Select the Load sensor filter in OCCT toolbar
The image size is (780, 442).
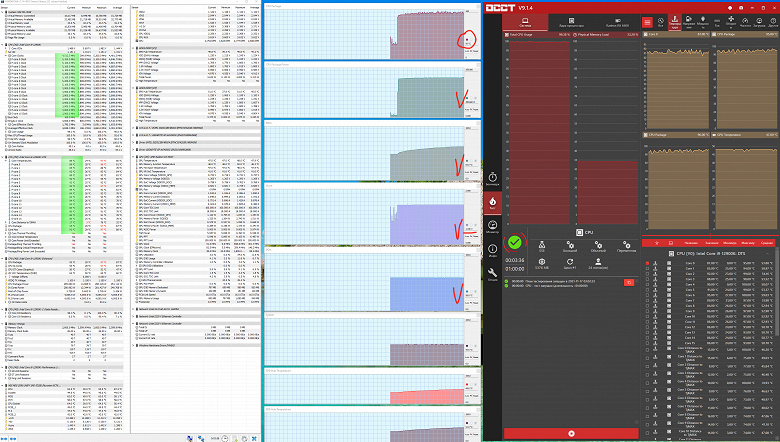[x=759, y=22]
